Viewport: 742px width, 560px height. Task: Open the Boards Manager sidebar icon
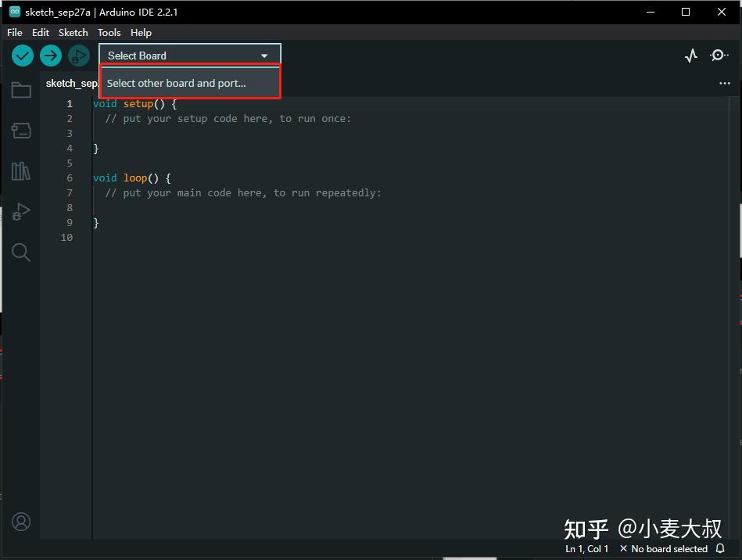[x=20, y=130]
